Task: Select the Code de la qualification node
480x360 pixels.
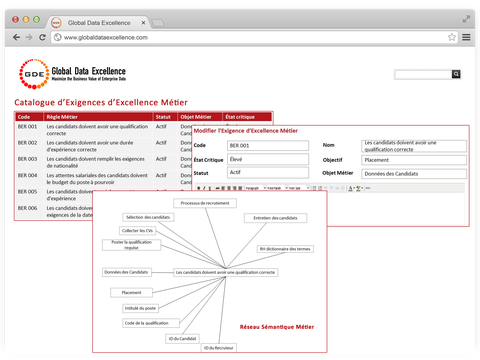Action: [x=151, y=323]
